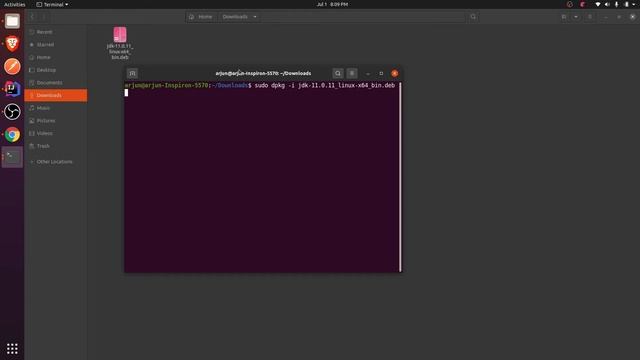Select the Terminal icon in the dock
The image size is (640, 360).
pyautogui.click(x=12, y=157)
